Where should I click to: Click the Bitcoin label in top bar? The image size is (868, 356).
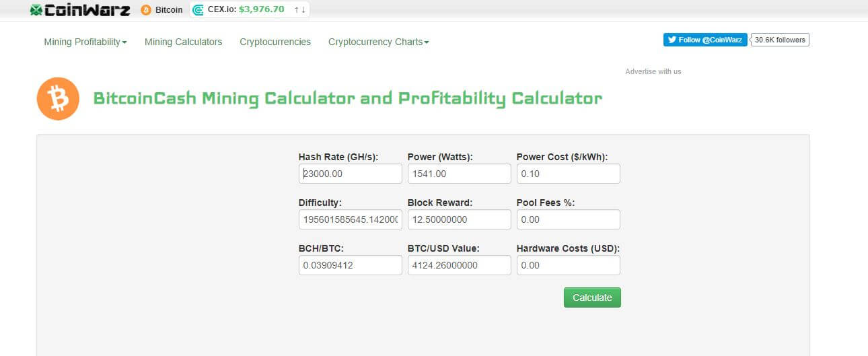[x=169, y=10]
